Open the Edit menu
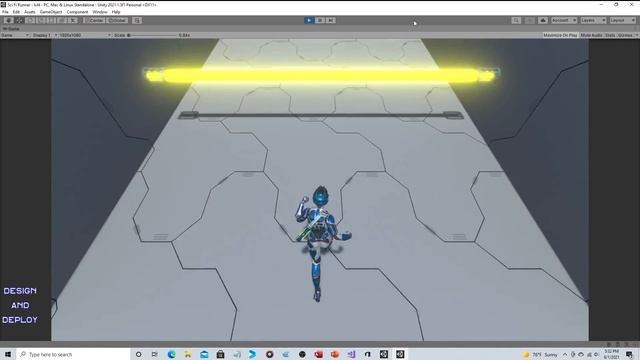Viewport: 640px width, 360px height. point(16,12)
